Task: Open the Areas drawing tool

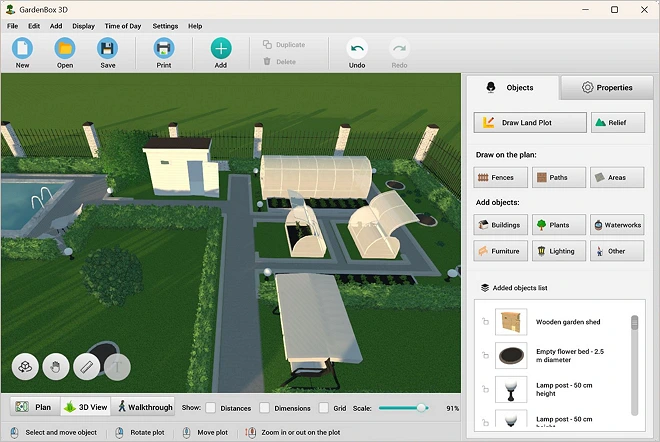Action: pos(617,177)
